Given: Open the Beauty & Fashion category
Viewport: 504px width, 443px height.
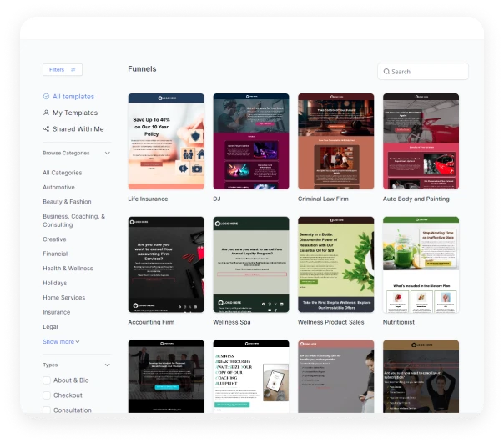Looking at the screenshot, I should click(x=67, y=202).
